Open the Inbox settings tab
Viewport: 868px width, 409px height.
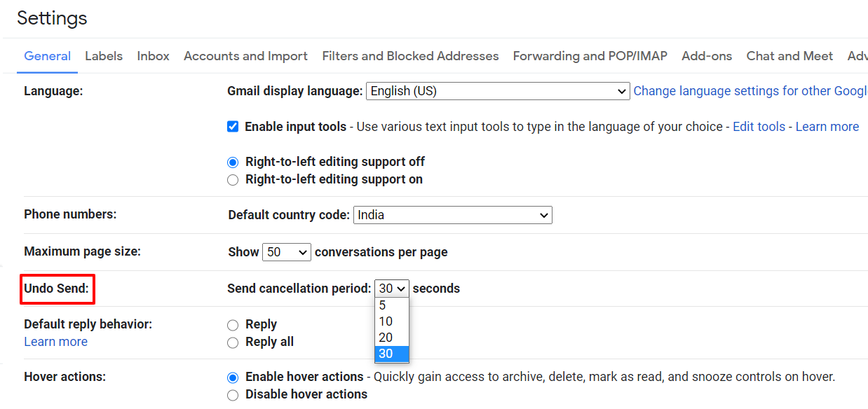pos(153,56)
